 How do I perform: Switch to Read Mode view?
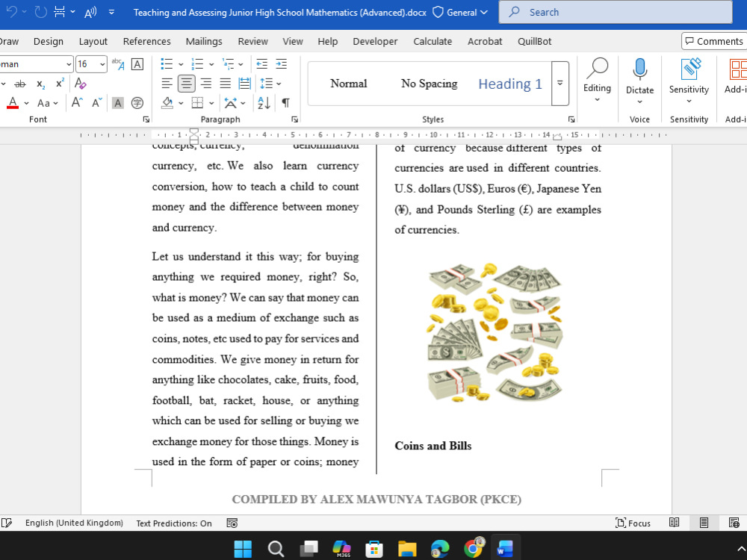point(674,523)
